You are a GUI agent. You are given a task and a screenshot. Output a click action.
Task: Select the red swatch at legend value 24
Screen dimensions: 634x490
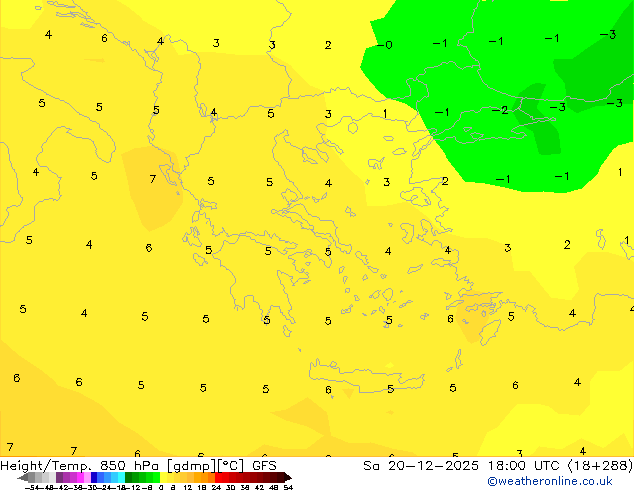click(x=218, y=477)
